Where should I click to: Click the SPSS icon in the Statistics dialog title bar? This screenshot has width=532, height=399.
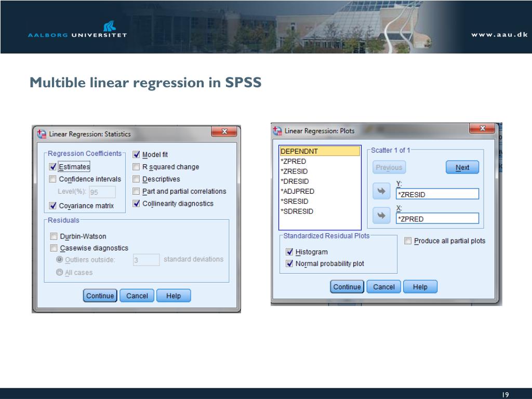[42, 134]
